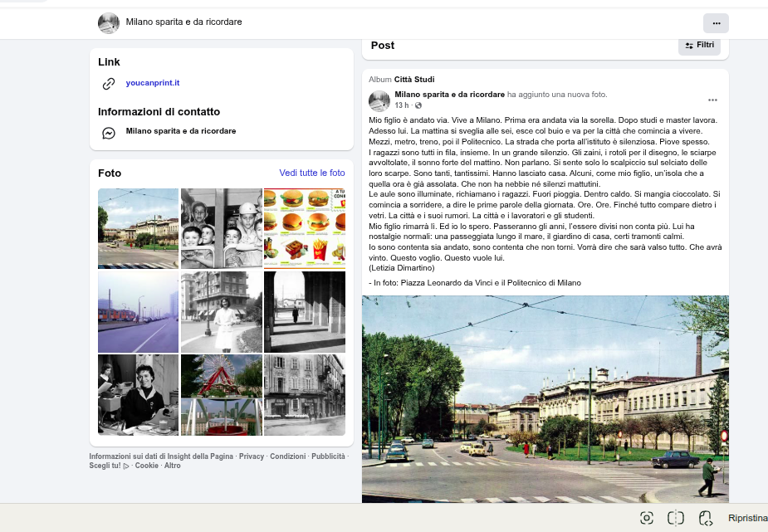Open the page options three-dot menu
Image resolution: width=768 pixels, height=532 pixels.
[716, 22]
